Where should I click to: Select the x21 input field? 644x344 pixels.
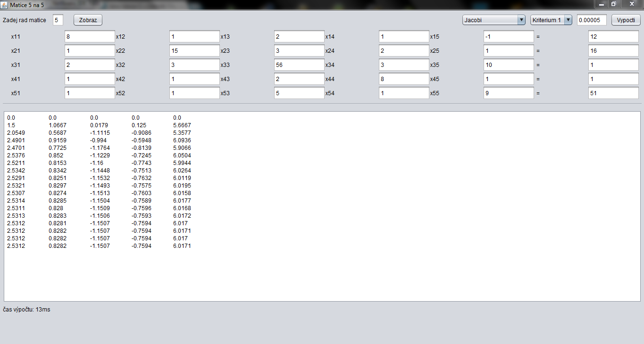(x=90, y=51)
